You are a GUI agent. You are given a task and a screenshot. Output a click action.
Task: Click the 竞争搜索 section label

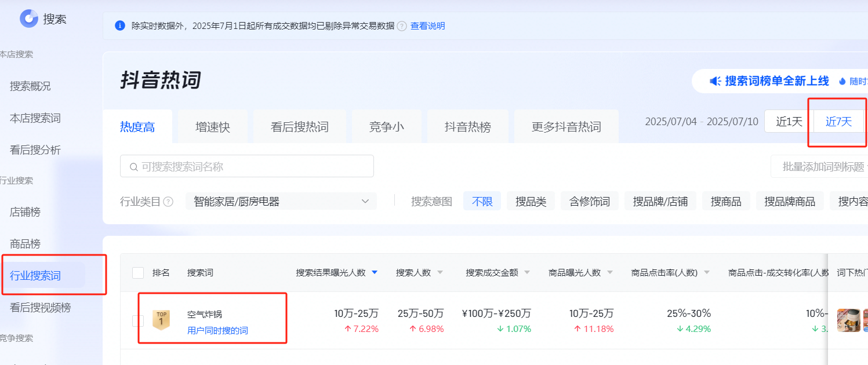16,338
